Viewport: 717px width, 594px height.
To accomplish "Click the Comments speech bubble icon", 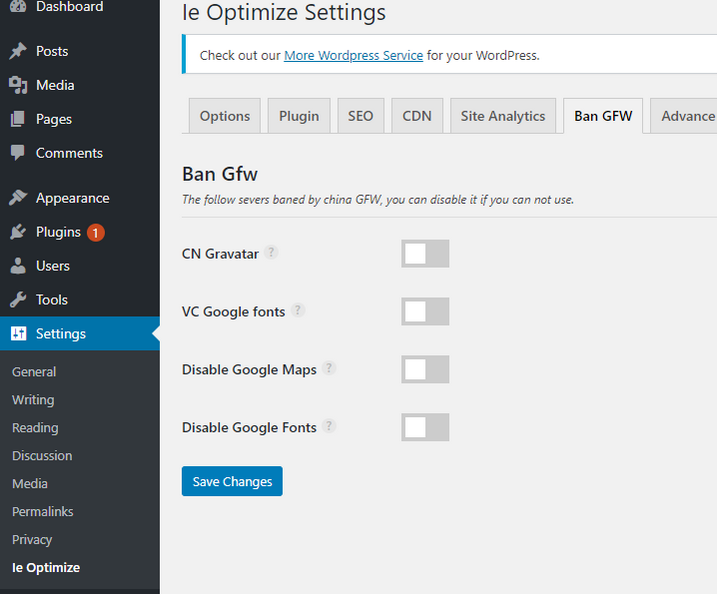I will click(18, 153).
